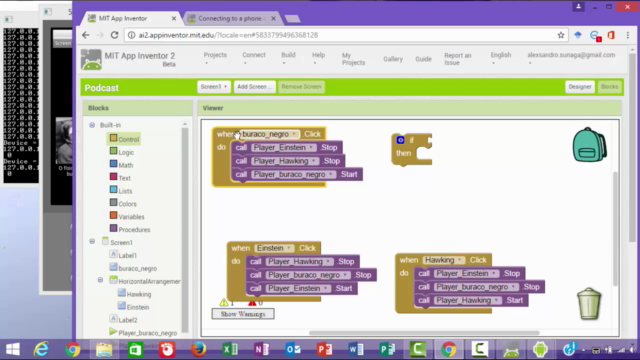Click the MIT App Inventor android logo

coord(91,60)
